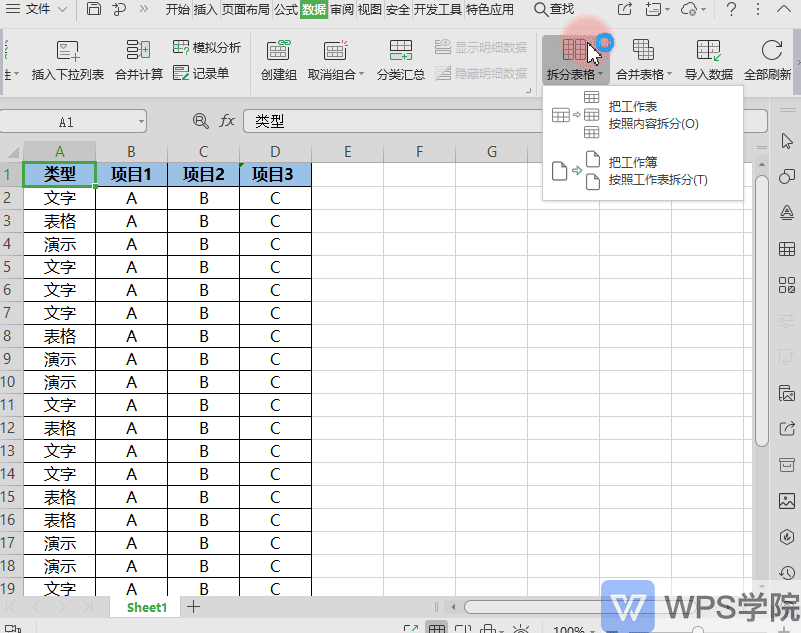Click the picture icon in right sidebar
This screenshot has width=801, height=633.
[787, 501]
